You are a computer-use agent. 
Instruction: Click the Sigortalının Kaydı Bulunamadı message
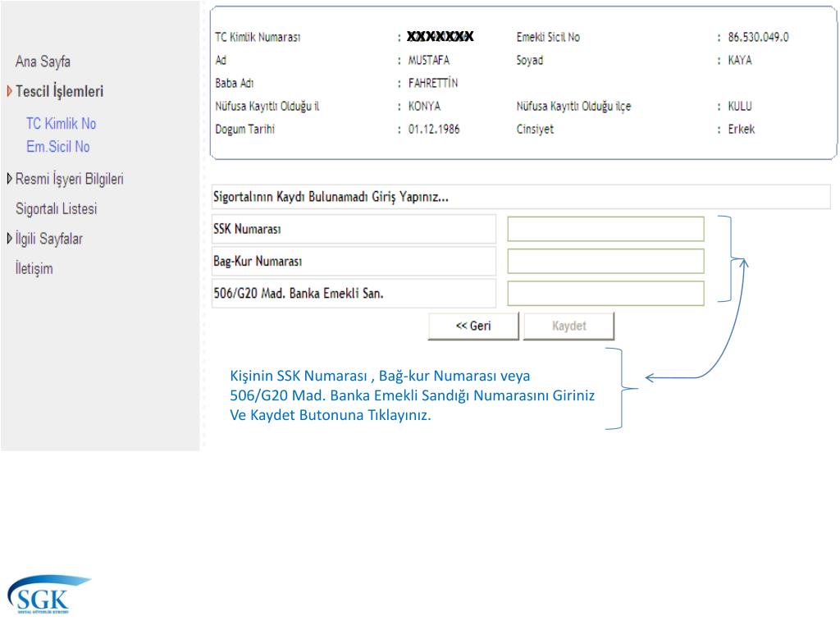coord(331,197)
